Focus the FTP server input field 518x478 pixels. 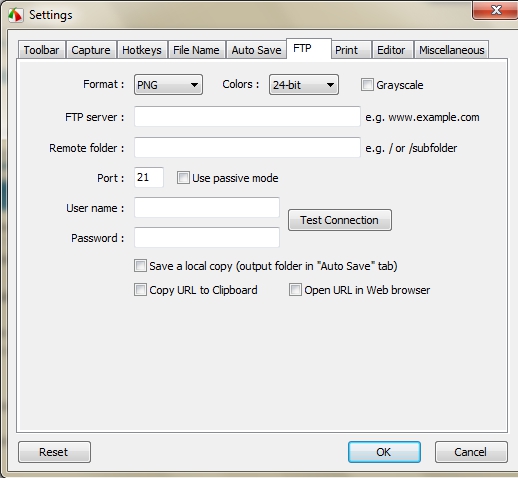[247, 116]
